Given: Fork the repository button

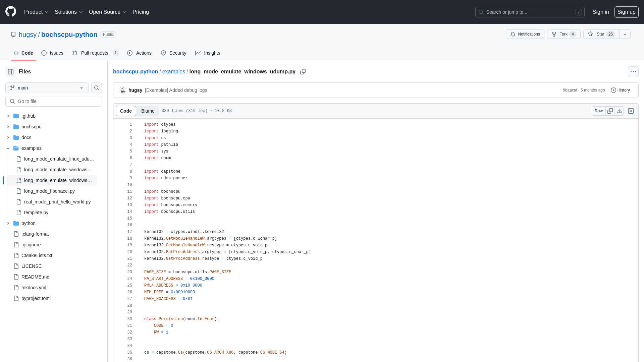Looking at the screenshot, I should (563, 34).
